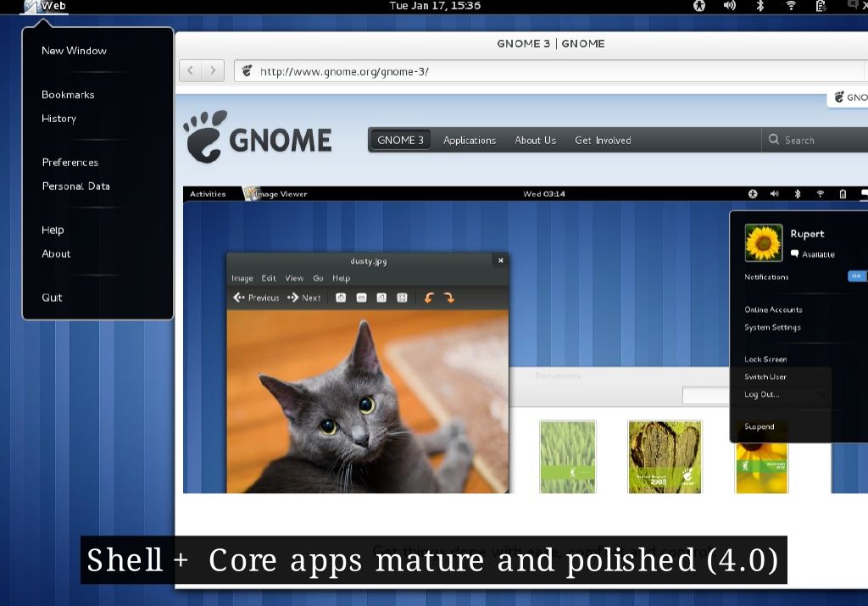Open System Settings in user menu
Image resolution: width=868 pixels, height=606 pixels.
tap(772, 327)
